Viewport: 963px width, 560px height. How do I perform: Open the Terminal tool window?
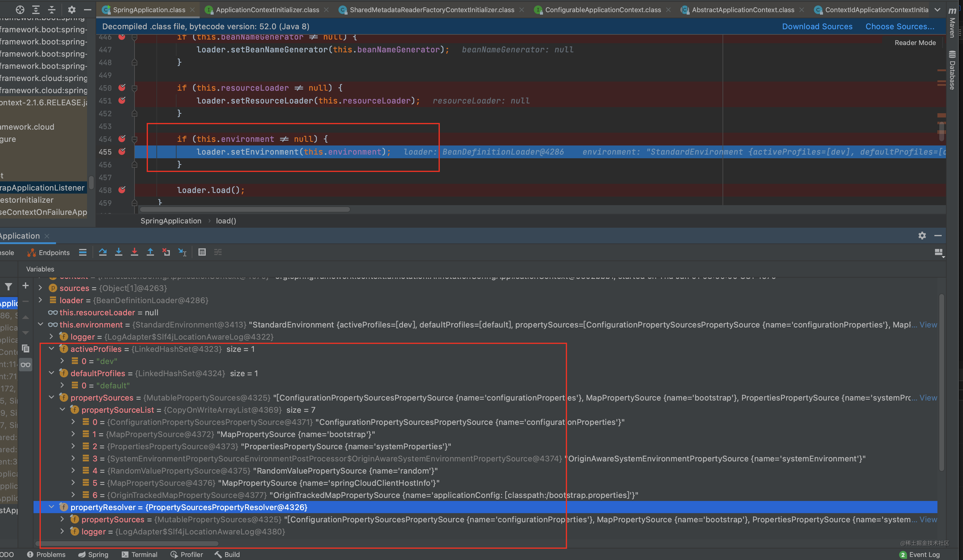coord(139,554)
